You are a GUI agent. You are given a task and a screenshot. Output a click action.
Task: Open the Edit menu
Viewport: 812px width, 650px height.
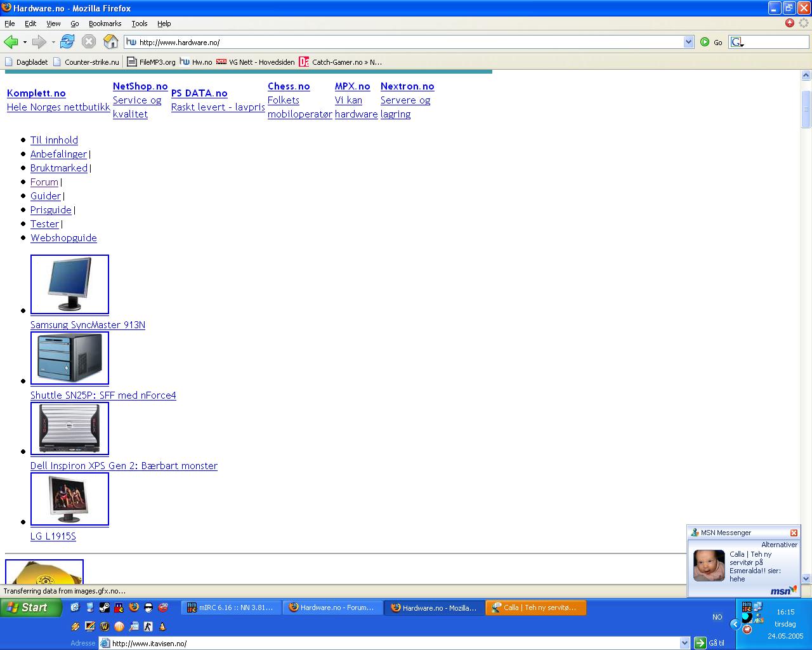(30, 23)
